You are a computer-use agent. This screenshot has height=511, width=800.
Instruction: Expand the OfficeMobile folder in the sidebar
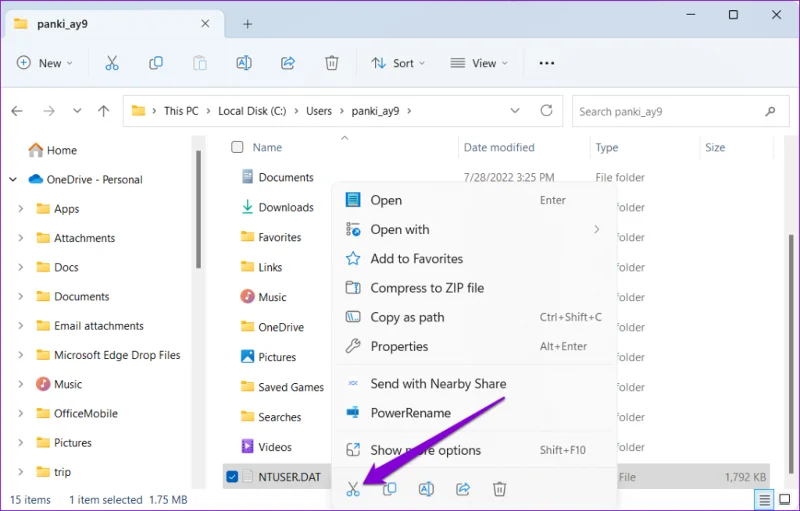tap(20, 414)
